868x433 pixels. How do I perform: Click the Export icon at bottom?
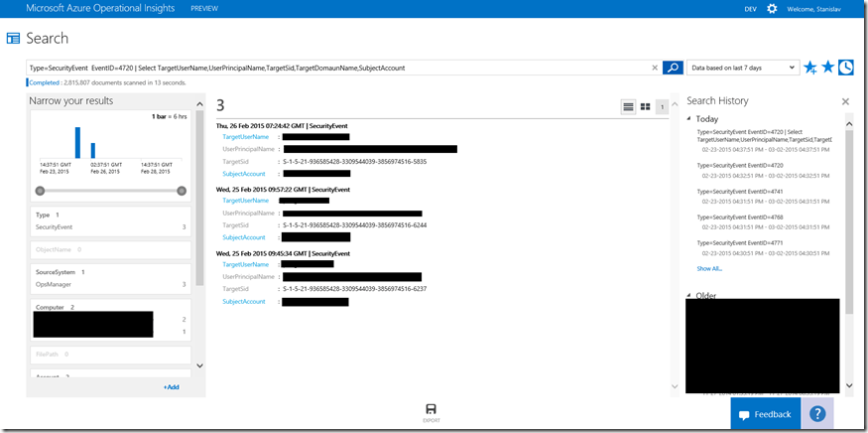(432, 412)
